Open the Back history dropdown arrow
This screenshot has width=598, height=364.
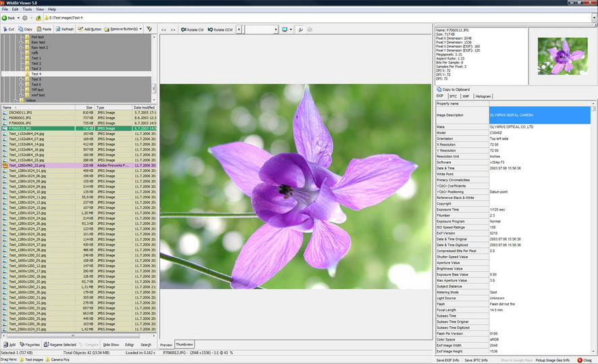pyautogui.click(x=18, y=18)
